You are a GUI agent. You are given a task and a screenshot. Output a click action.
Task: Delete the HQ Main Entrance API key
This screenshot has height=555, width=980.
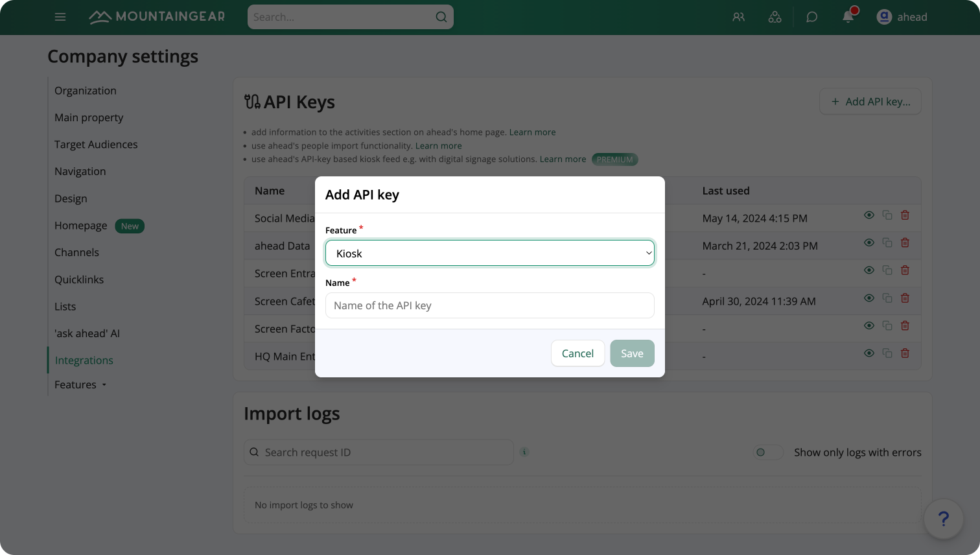click(x=905, y=353)
